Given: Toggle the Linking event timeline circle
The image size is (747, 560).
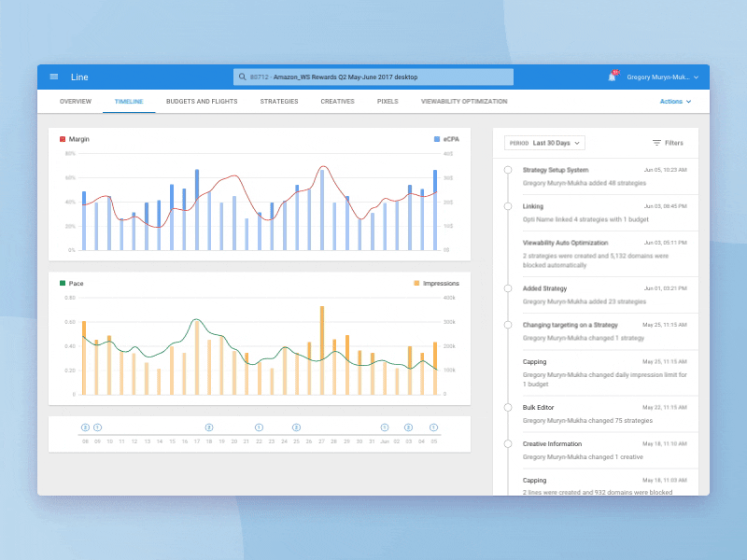Looking at the screenshot, I should (507, 208).
